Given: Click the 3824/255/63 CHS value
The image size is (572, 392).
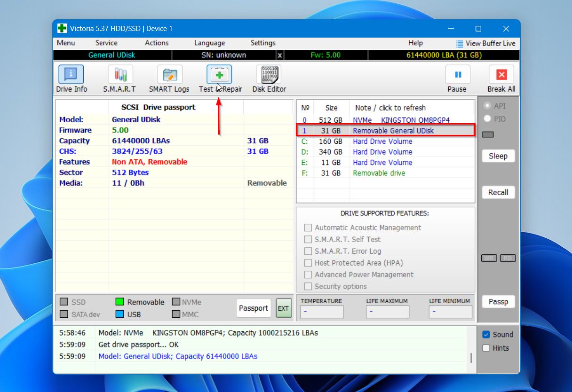Looking at the screenshot, I should pos(137,151).
